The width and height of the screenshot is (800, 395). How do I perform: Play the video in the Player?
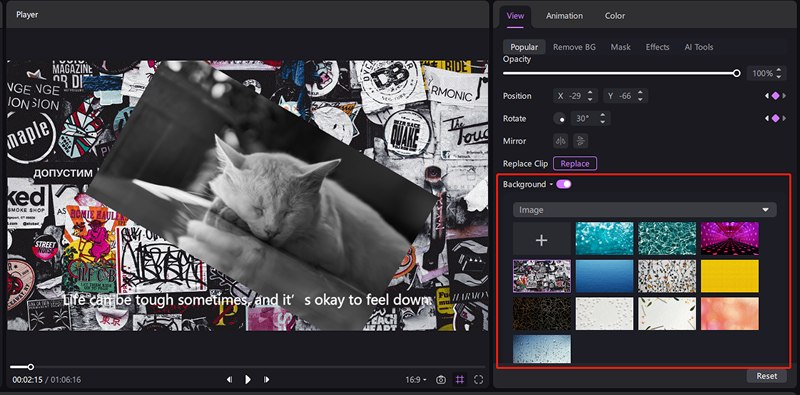pos(247,380)
